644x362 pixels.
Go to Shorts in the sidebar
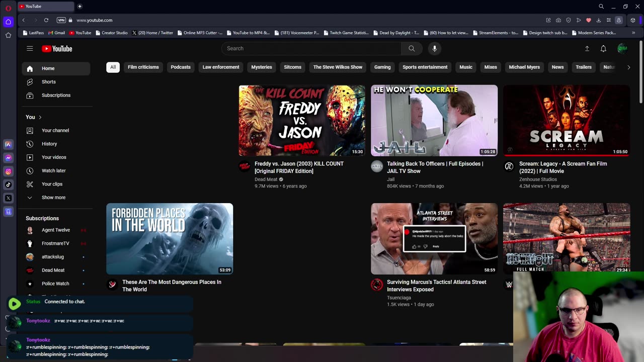[x=56, y=82]
